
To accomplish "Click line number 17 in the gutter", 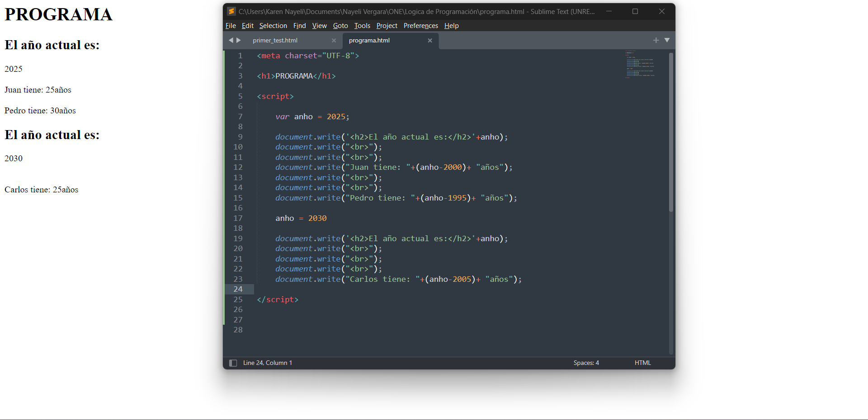I will (238, 218).
